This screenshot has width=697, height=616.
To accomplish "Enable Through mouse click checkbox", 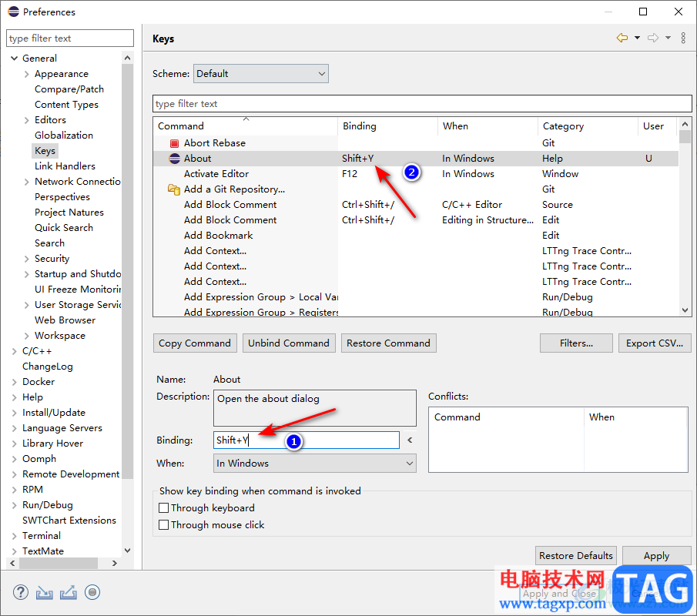I will click(x=163, y=524).
